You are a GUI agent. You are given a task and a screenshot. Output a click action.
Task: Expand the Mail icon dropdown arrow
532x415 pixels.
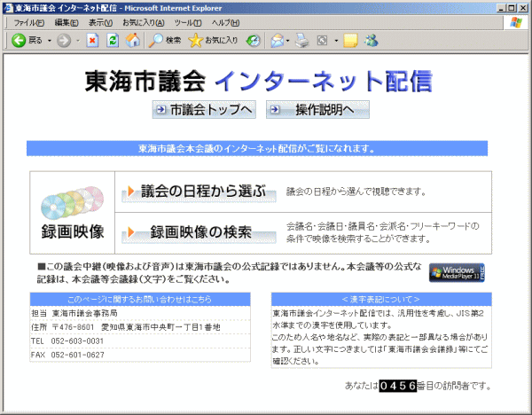click(287, 41)
